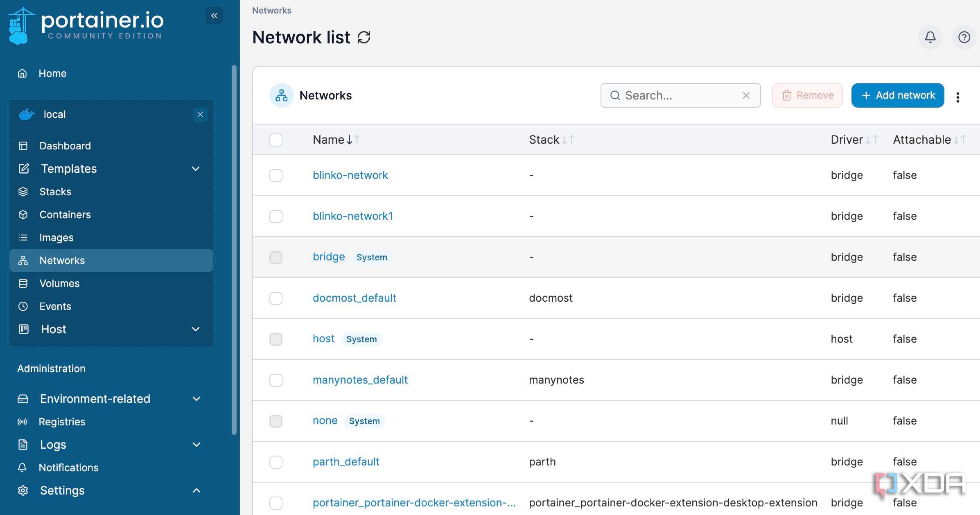Open the three-dot table settings menu
The width and height of the screenshot is (980, 515).
[957, 97]
